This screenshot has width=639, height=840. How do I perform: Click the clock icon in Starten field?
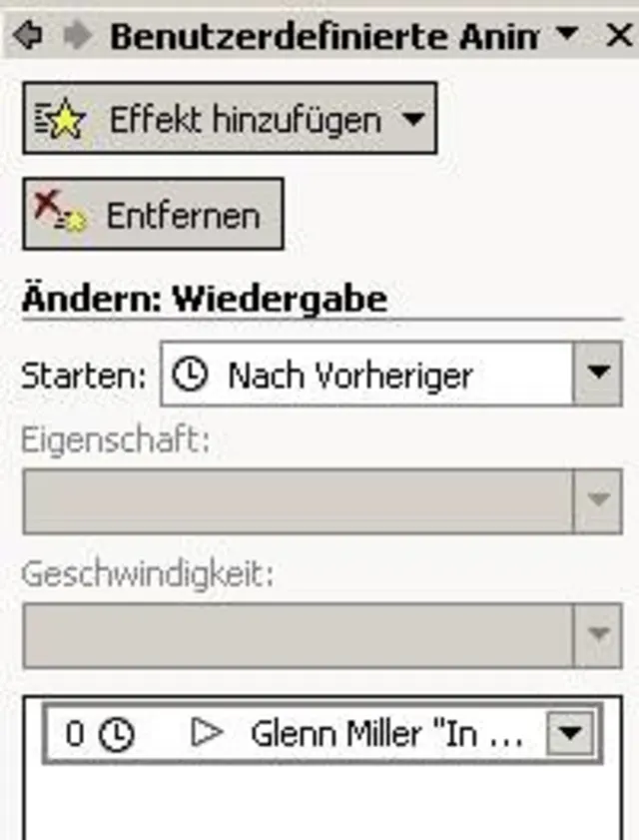(x=190, y=374)
